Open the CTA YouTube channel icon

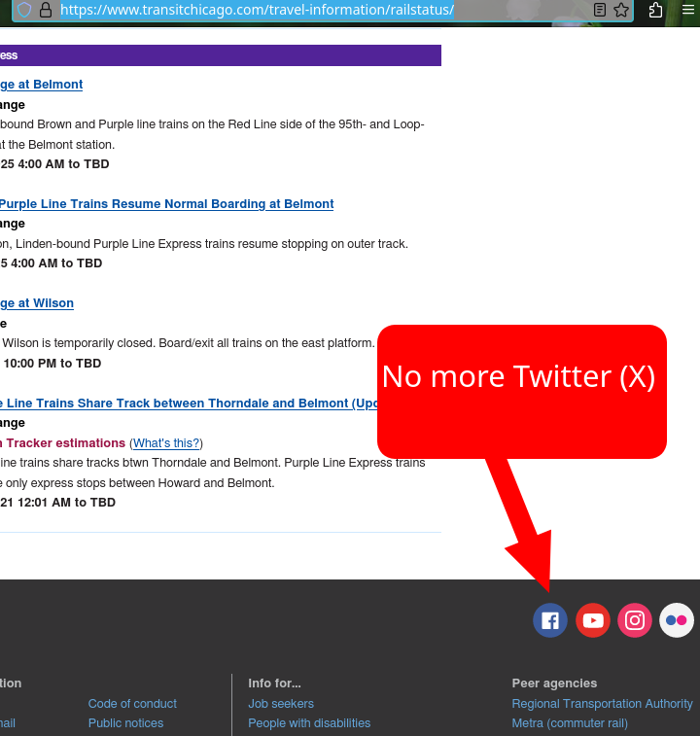[593, 620]
